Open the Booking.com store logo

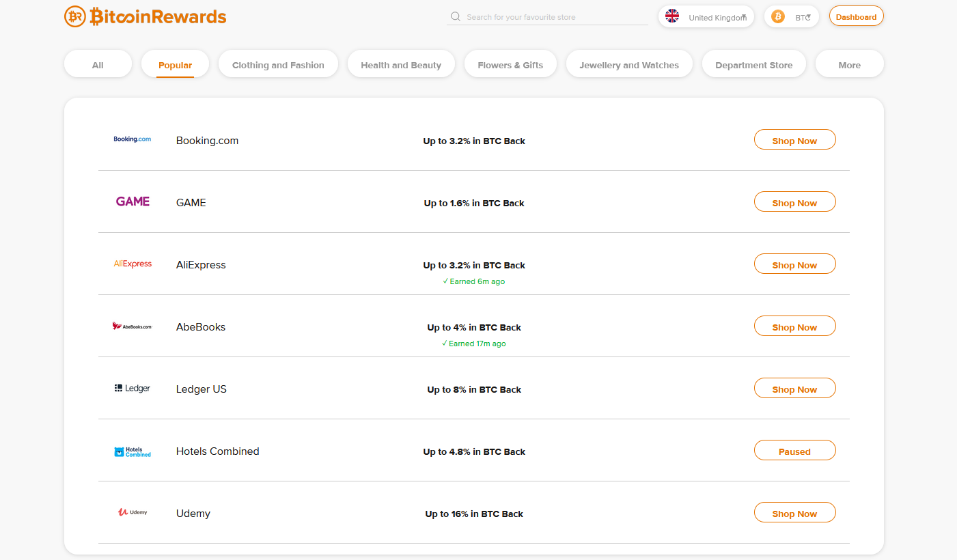point(133,139)
